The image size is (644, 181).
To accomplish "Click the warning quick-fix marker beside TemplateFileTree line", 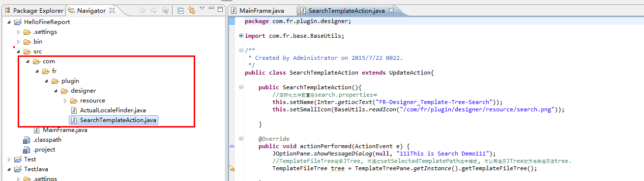I will coord(232,169).
